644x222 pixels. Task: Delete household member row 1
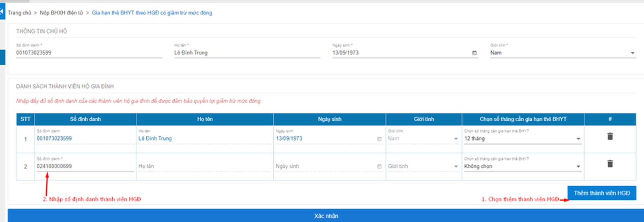tap(610, 137)
